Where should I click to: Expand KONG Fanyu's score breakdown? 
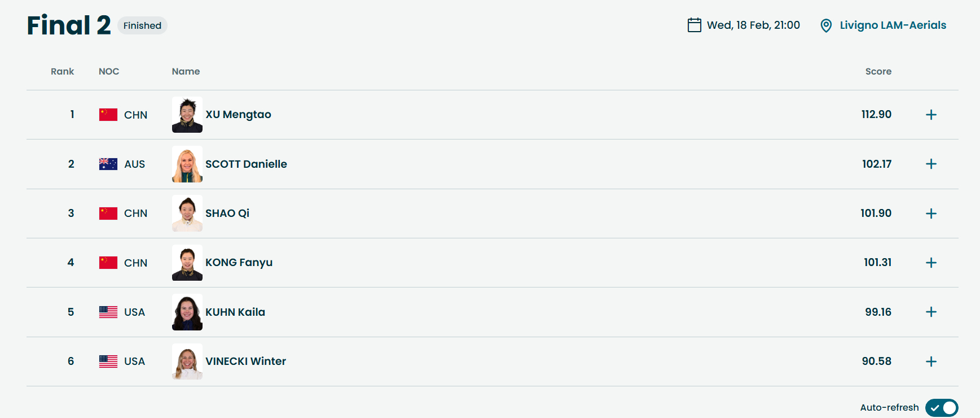tap(931, 263)
